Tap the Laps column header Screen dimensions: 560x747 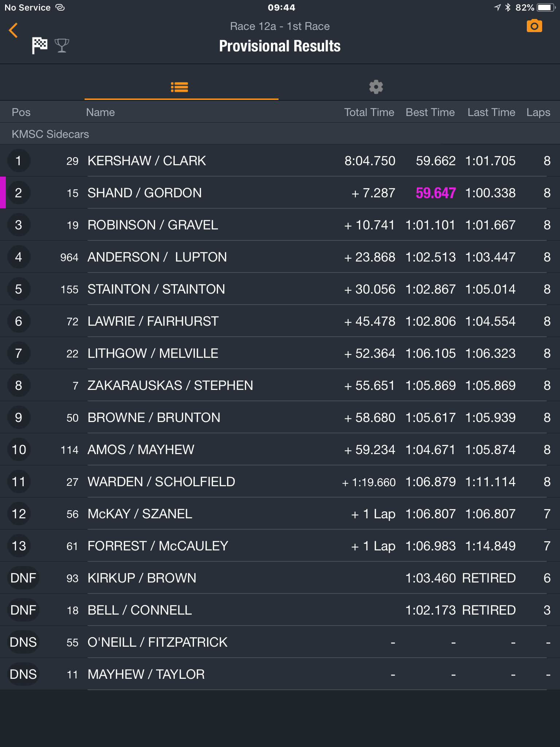pyautogui.click(x=538, y=112)
